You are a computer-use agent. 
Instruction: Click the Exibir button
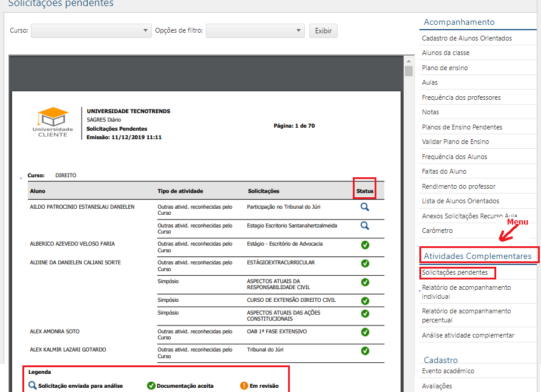point(323,31)
